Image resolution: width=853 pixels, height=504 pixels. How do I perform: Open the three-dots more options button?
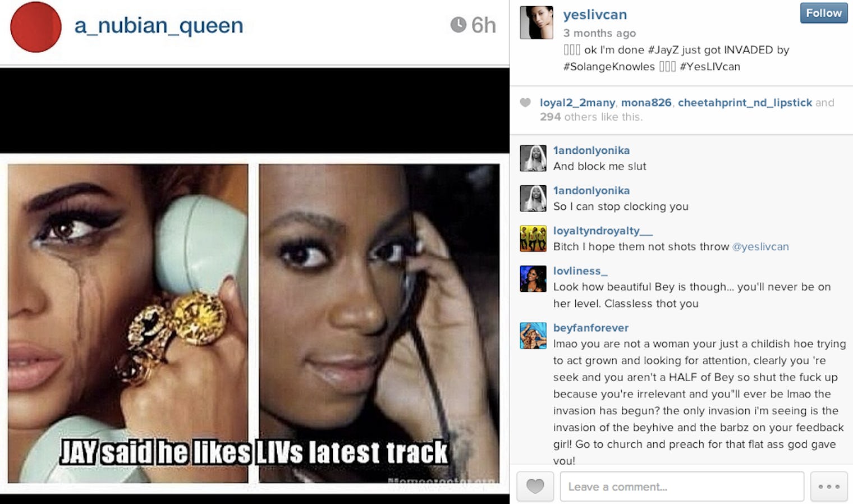click(x=829, y=487)
